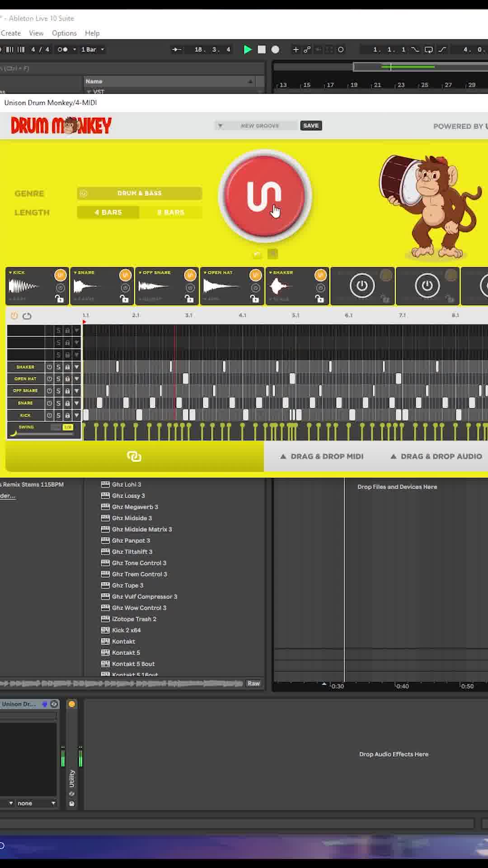
Task: Regenerate the Snare sample with its orange button
Action: pos(125,275)
